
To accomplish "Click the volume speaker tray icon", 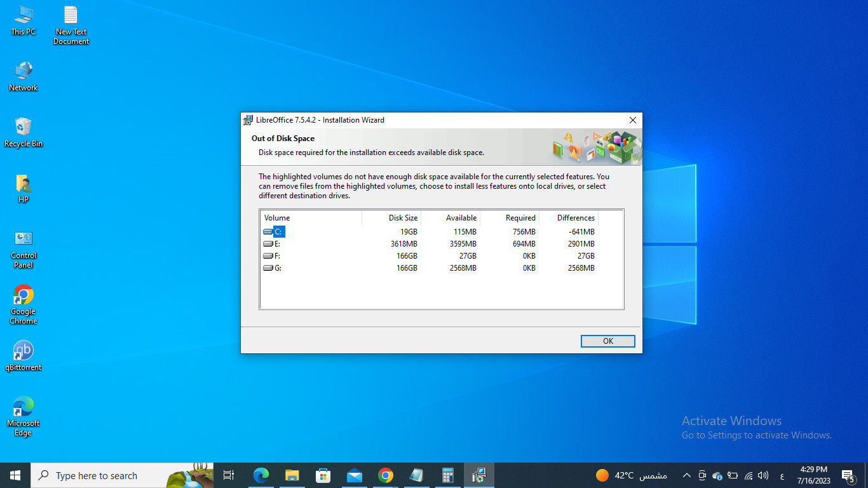I will click(763, 475).
